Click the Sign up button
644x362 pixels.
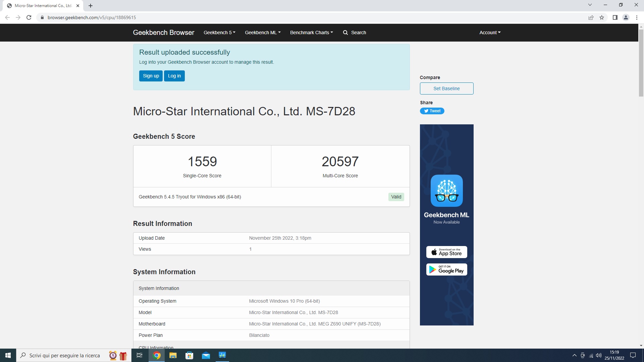point(151,76)
